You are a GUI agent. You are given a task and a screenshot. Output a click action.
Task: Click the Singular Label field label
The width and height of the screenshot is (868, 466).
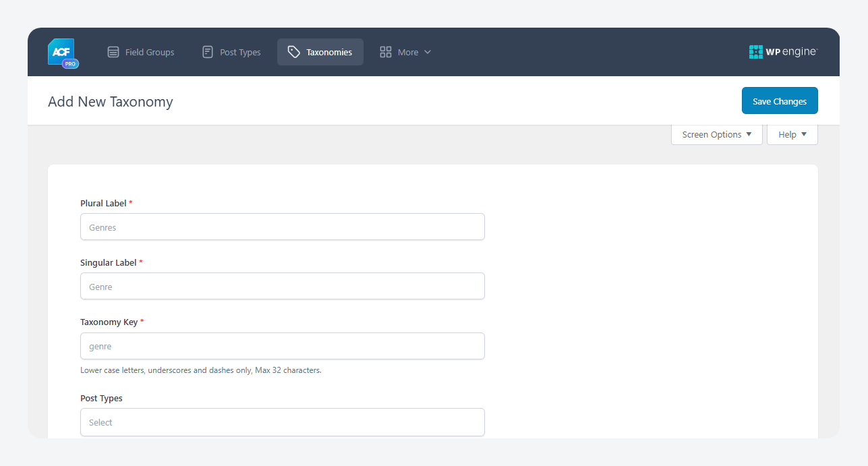click(x=111, y=262)
